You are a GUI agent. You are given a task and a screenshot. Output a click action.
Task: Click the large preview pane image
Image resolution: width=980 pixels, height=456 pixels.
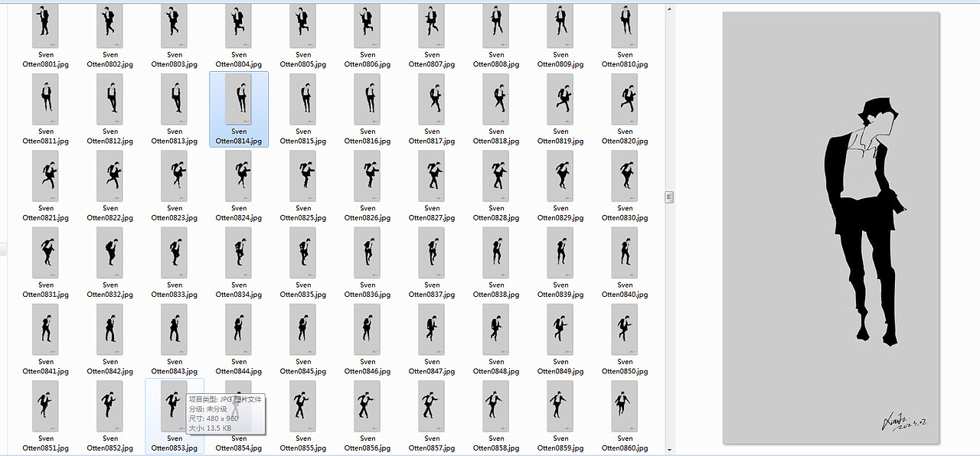coord(831,227)
